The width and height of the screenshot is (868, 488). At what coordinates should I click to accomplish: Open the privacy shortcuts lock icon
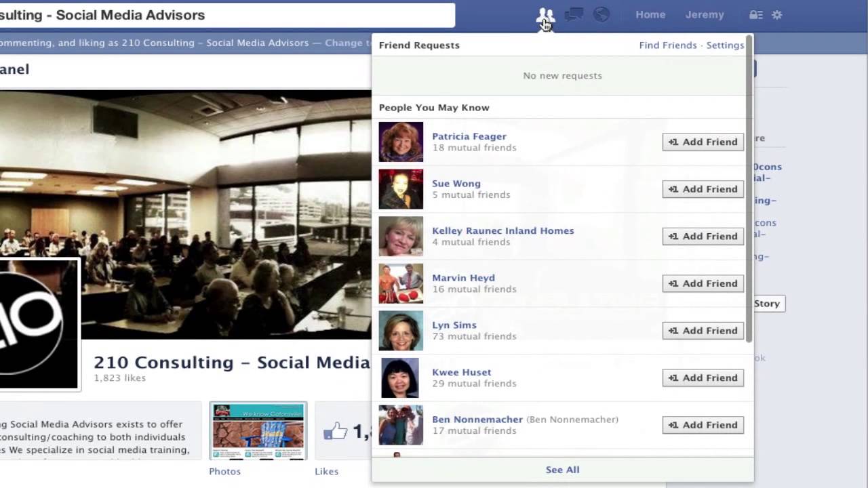coord(755,15)
